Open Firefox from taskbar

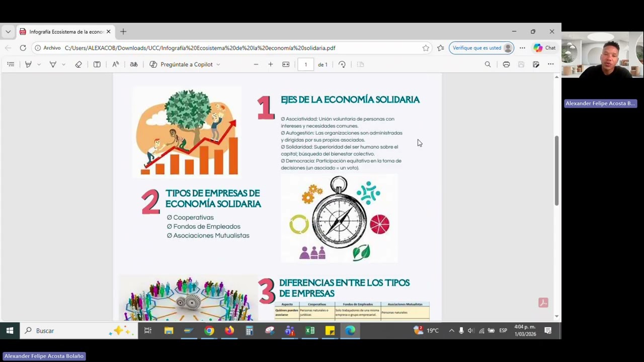point(229,330)
